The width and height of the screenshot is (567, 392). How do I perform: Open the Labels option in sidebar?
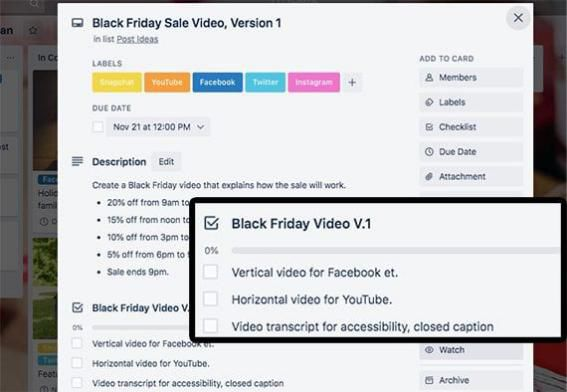coord(471,102)
